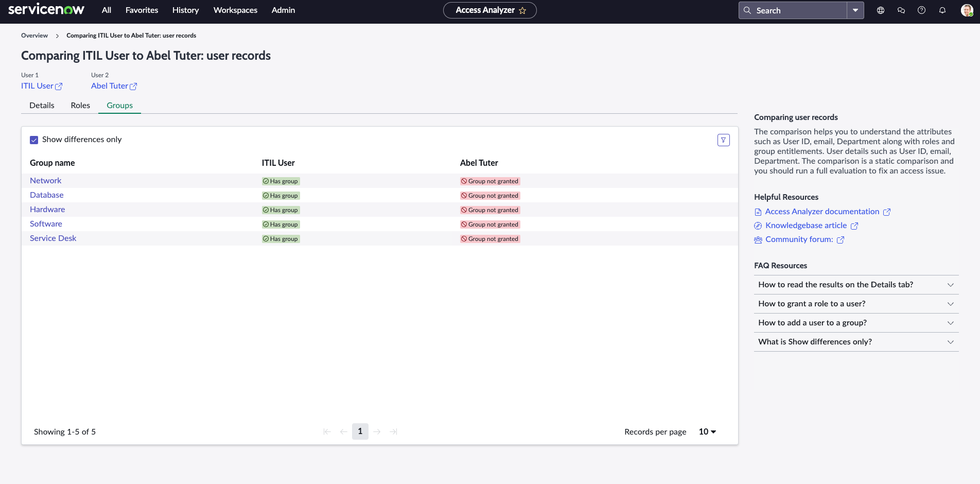Image resolution: width=980 pixels, height=484 pixels.
Task: Click 'Has group' badge in Network row
Action: 281,181
